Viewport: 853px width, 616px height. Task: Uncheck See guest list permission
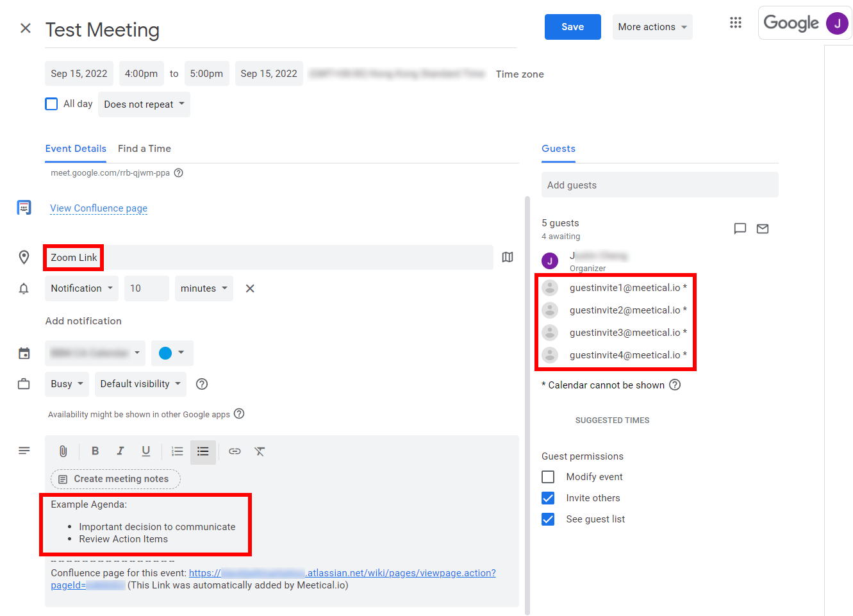coord(548,519)
